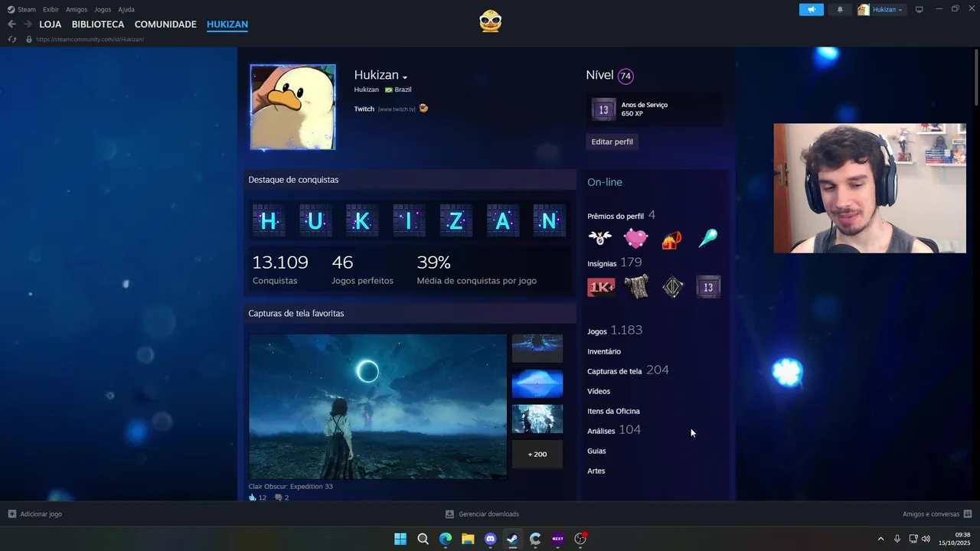
Task: Open the large Clair Obscur screenshot
Action: [377, 406]
